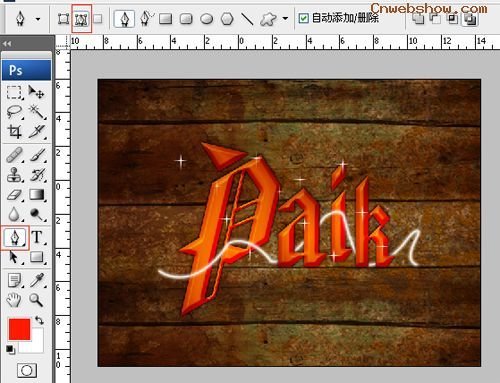Enable Paths mode in options bar
The height and width of the screenshot is (383, 500).
81,19
